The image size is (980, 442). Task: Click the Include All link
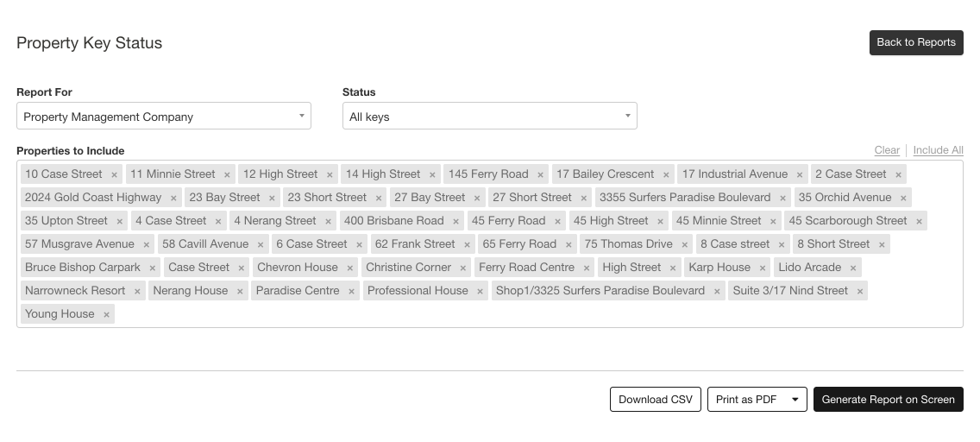point(938,150)
